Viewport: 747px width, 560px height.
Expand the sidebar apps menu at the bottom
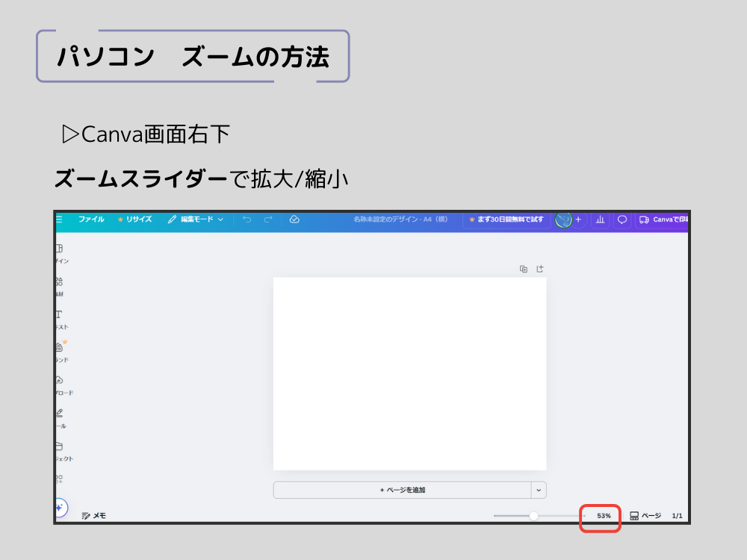click(60, 474)
